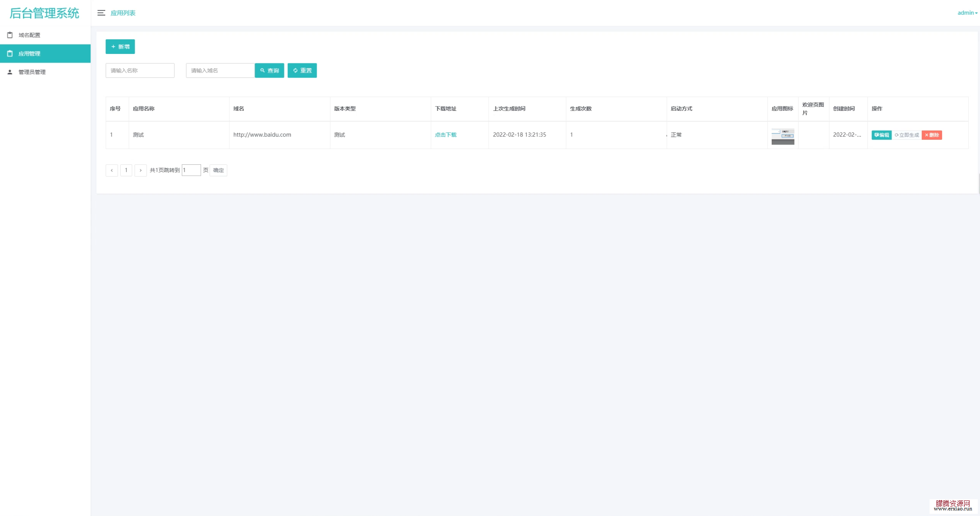This screenshot has height=516, width=980.
Task: Click the 域名配置 clipboard icon
Action: (x=10, y=35)
